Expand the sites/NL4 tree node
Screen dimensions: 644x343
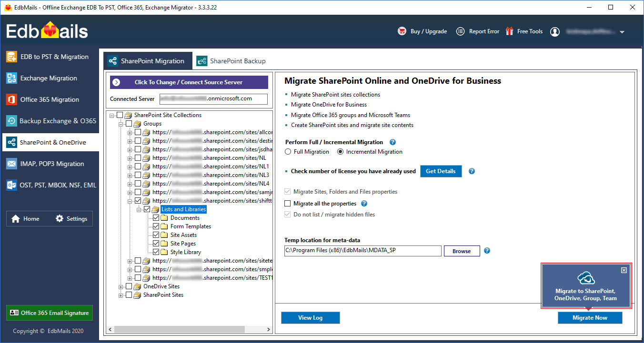[x=130, y=184]
